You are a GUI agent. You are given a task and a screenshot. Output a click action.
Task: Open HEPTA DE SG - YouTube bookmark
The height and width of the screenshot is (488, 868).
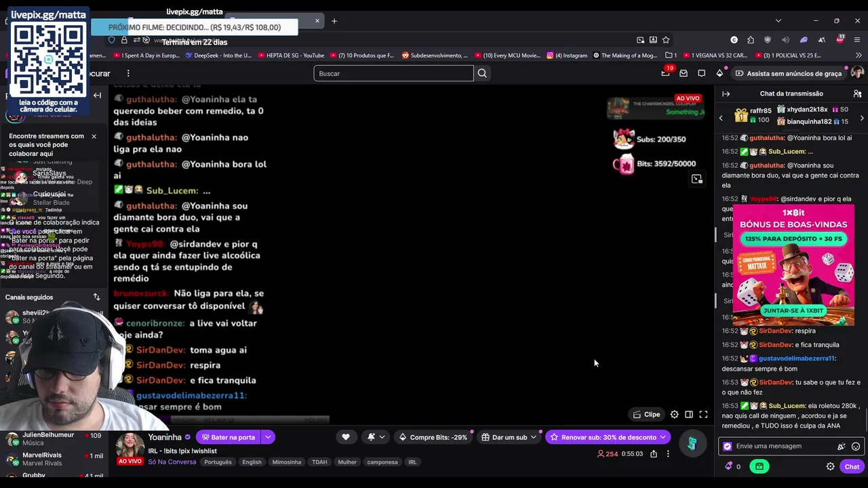tap(290, 56)
